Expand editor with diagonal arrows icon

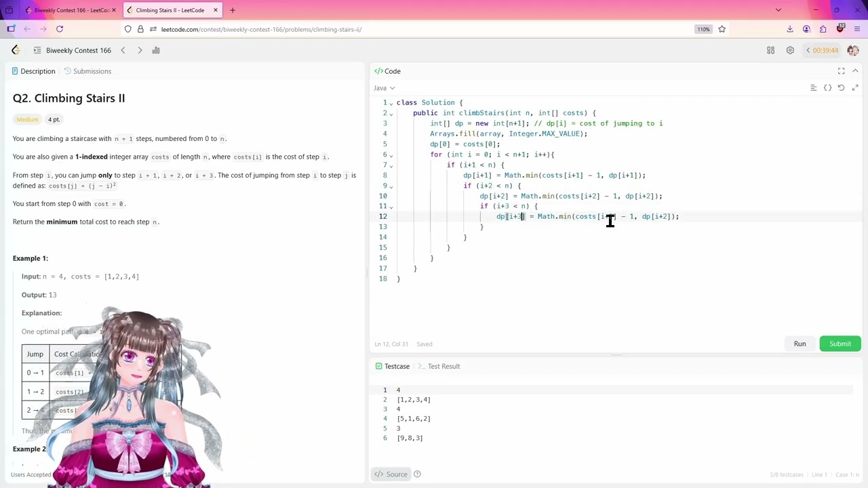pos(855,87)
